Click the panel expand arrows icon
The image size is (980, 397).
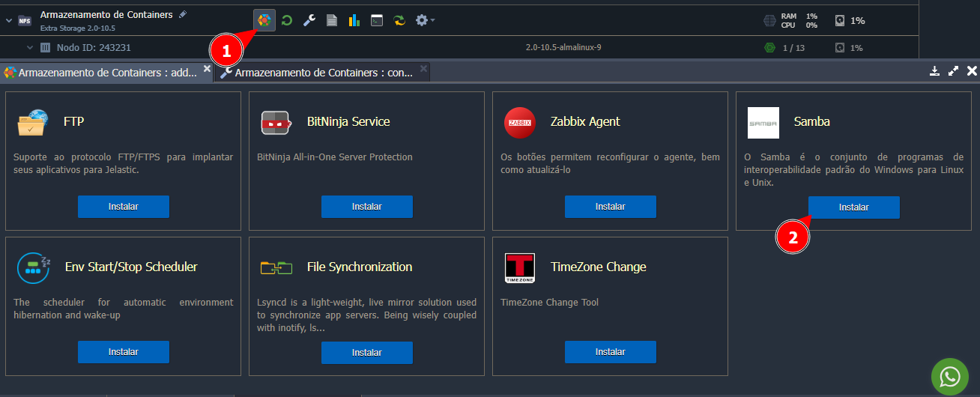(953, 71)
